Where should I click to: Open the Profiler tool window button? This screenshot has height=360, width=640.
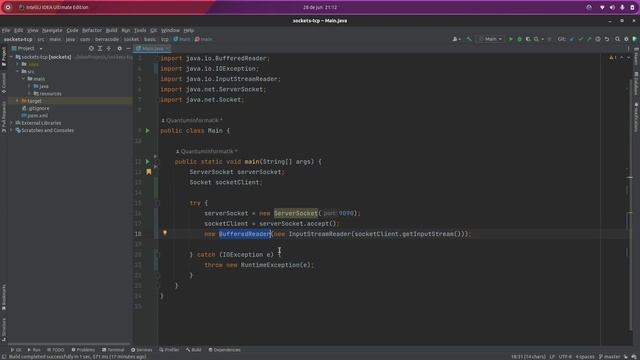169,350
